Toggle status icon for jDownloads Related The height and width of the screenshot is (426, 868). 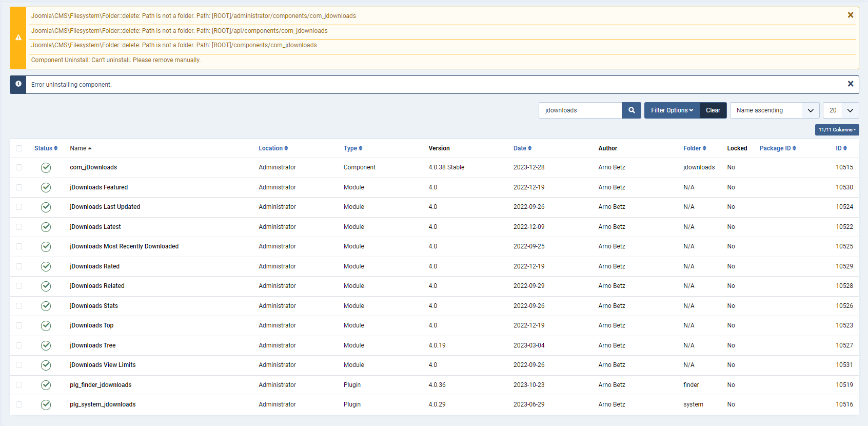click(46, 286)
